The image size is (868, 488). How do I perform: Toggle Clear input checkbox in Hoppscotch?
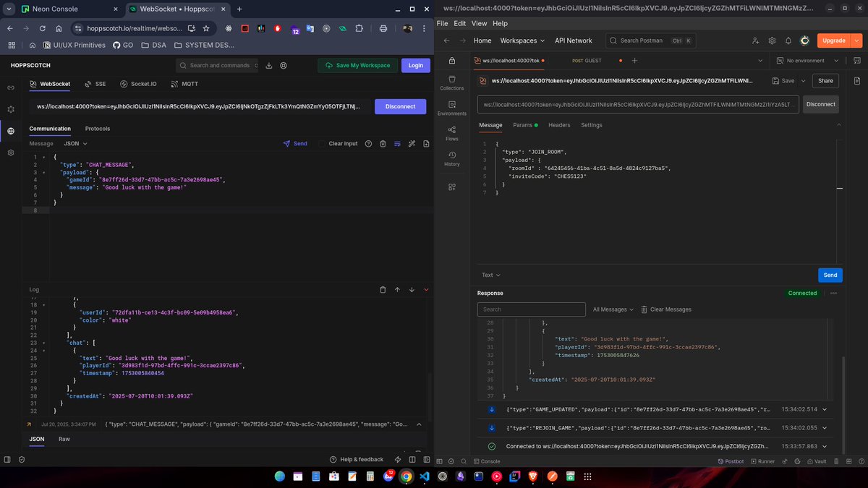[x=322, y=144]
